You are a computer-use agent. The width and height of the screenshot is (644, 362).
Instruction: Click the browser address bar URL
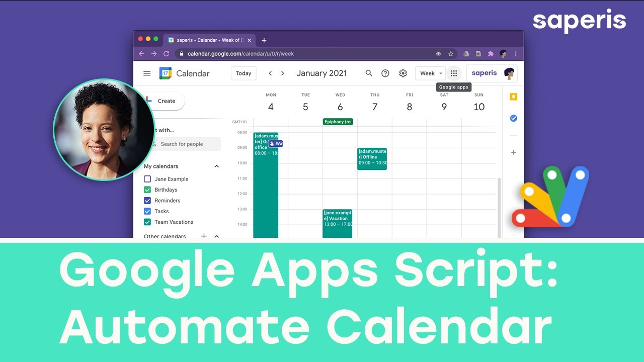(240, 54)
